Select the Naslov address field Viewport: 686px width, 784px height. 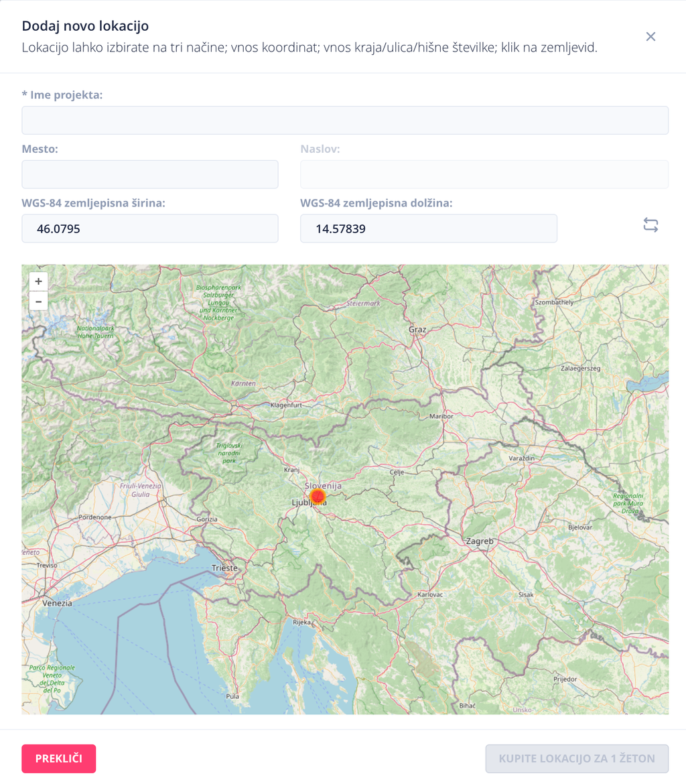point(484,174)
